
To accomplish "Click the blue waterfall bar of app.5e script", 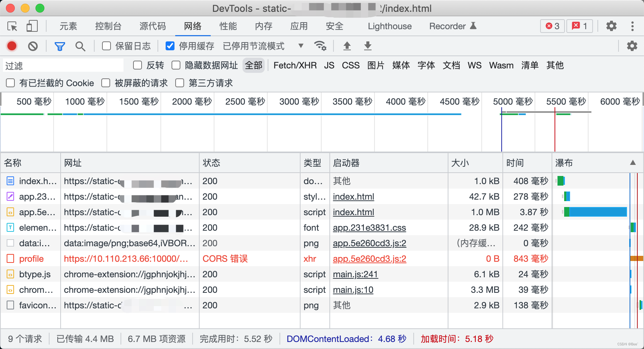I will coord(598,212).
